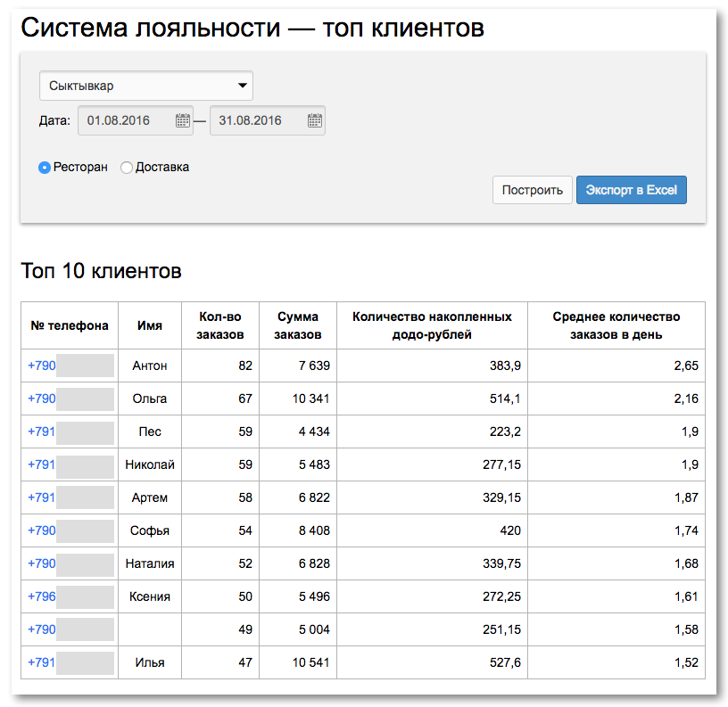Image resolution: width=728 pixels, height=707 pixels.
Task: Click order count 82 in Антон's row
Action: pos(245,366)
